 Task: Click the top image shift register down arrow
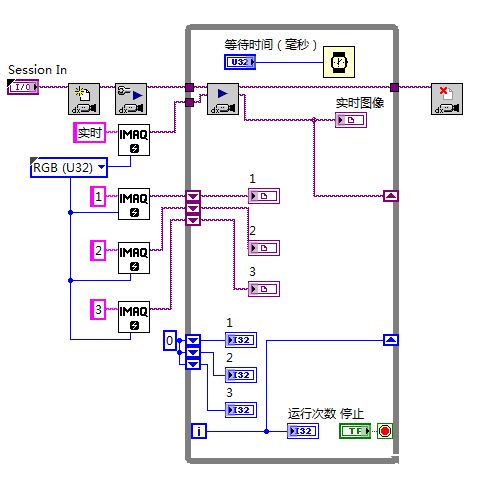(193, 196)
